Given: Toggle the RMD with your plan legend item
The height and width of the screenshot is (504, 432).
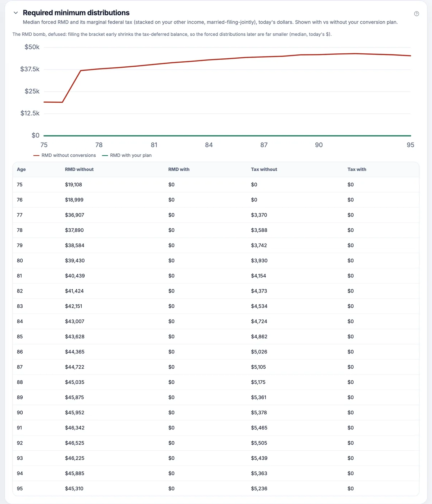Looking at the screenshot, I should [127, 155].
